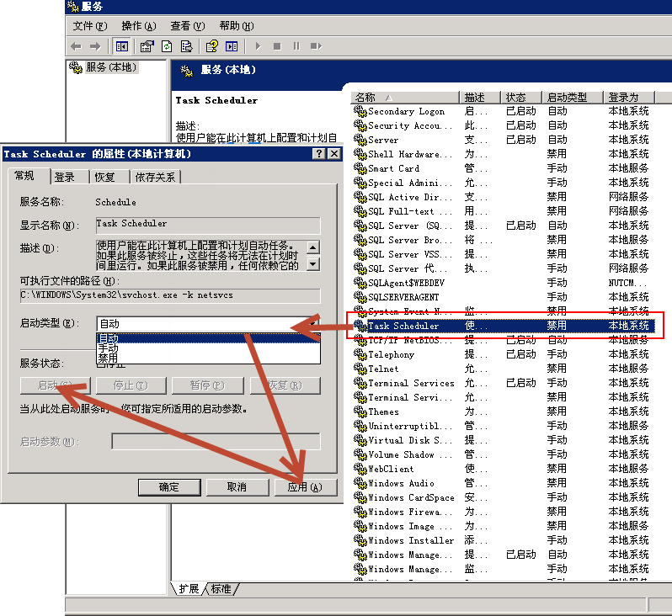Click the toolbar icon right of Help
The width and height of the screenshot is (672, 616).
232,46
